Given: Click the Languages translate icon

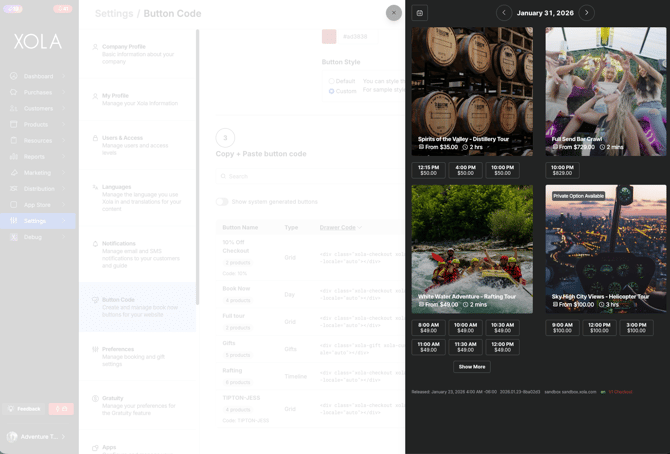Looking at the screenshot, I should click(x=95, y=187).
